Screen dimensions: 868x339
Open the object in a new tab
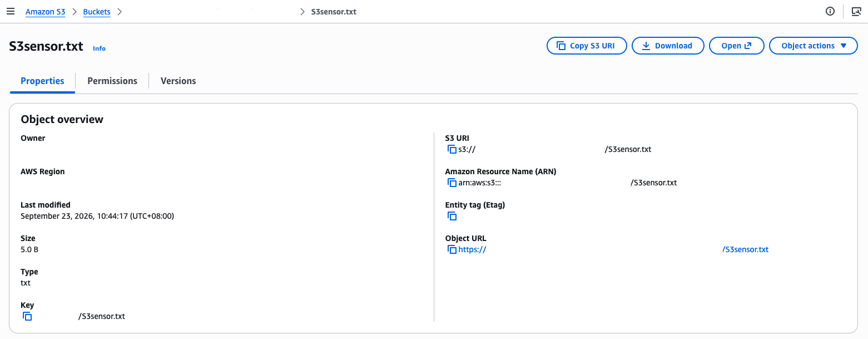pyautogui.click(x=736, y=46)
